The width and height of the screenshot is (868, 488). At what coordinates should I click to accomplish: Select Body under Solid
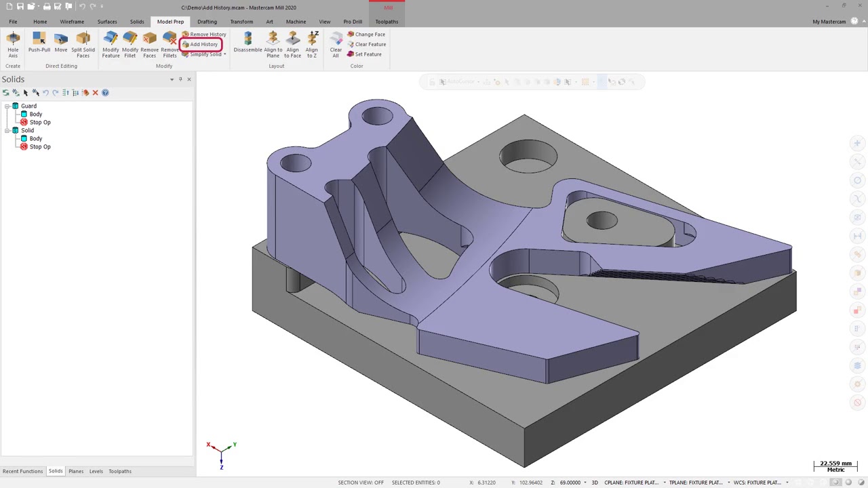point(35,139)
